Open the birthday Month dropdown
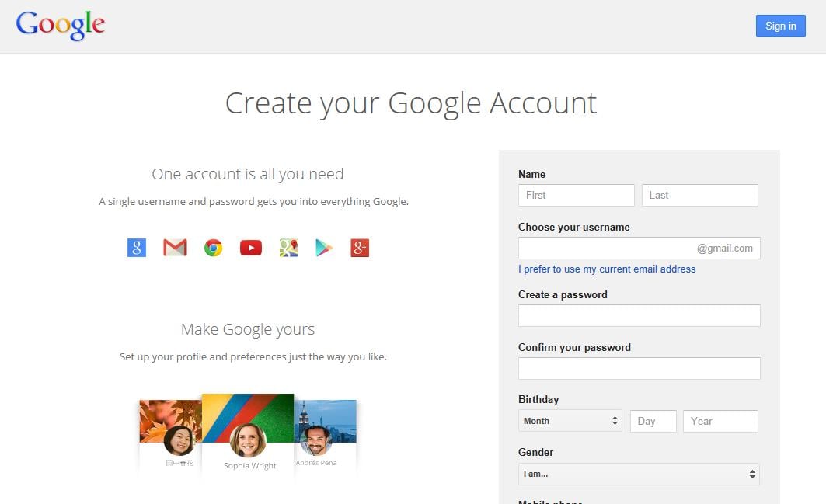Image resolution: width=826 pixels, height=504 pixels. [570, 421]
